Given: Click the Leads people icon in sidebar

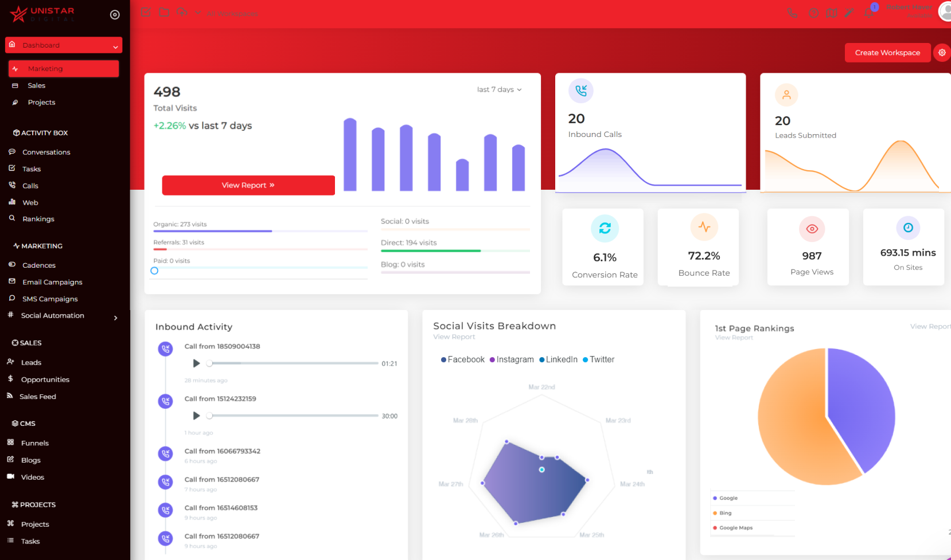Looking at the screenshot, I should pyautogui.click(x=10, y=362).
